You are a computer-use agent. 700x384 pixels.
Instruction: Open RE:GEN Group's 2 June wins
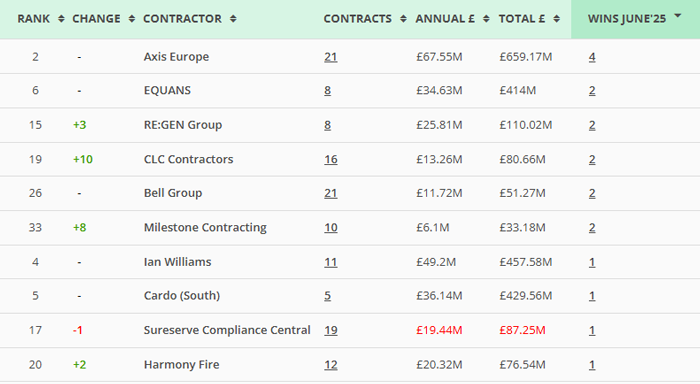tap(592, 125)
